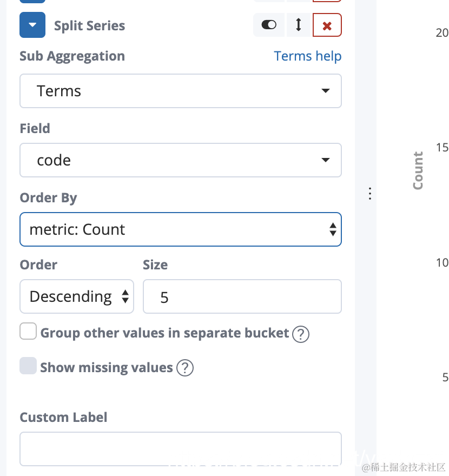
Task: Click the Sub Aggregation label
Action: (72, 56)
